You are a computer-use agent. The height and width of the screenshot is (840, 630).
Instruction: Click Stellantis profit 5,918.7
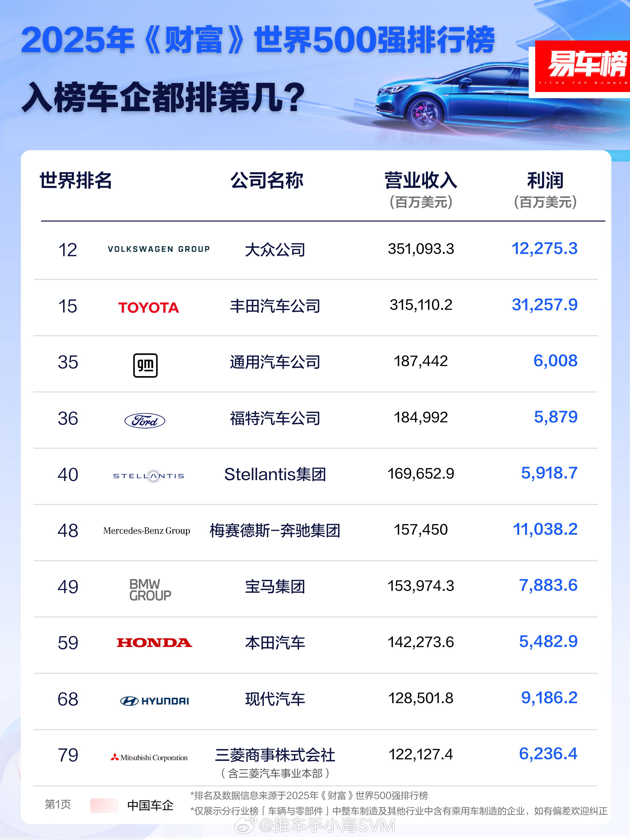[x=549, y=473]
